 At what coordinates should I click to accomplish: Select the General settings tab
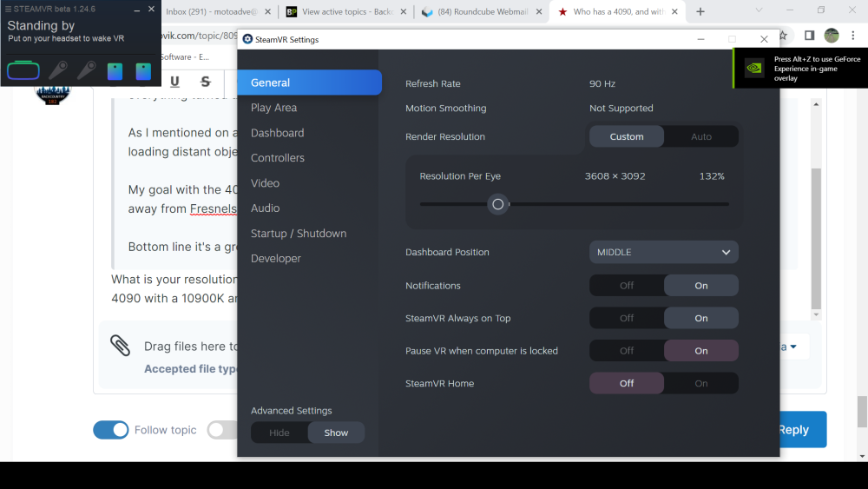310,83
